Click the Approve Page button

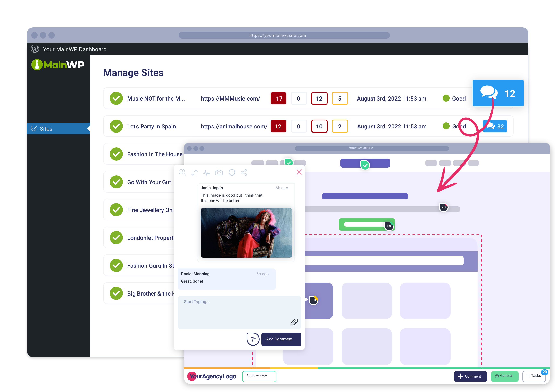click(x=259, y=376)
